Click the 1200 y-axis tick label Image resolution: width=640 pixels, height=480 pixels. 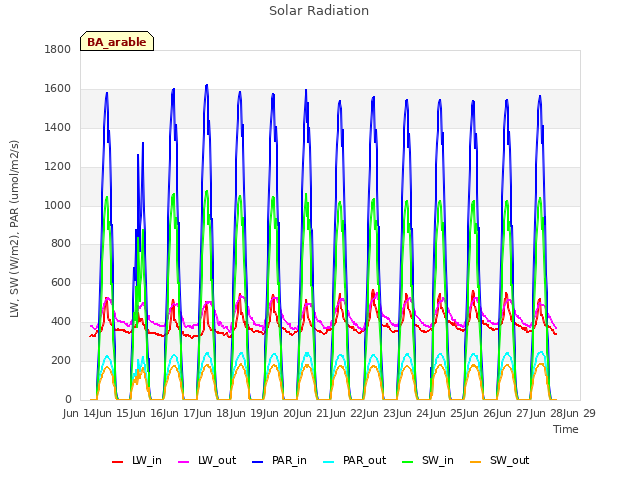pos(58,167)
